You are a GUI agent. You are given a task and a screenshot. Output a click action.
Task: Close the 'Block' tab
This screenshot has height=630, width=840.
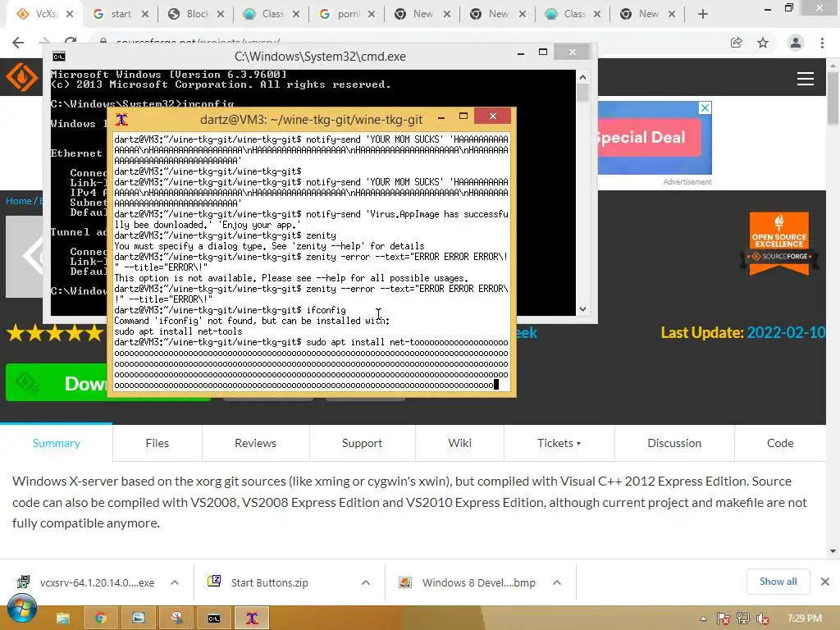pyautogui.click(x=221, y=15)
